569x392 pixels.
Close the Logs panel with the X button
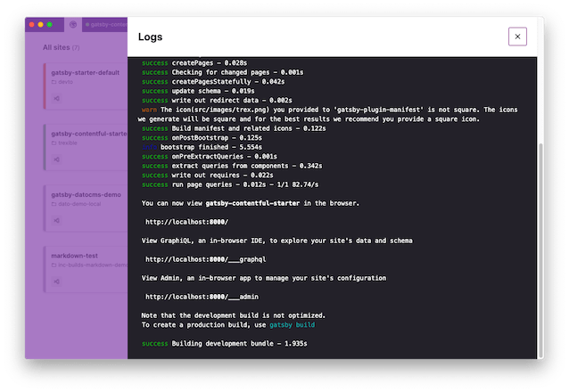click(517, 37)
